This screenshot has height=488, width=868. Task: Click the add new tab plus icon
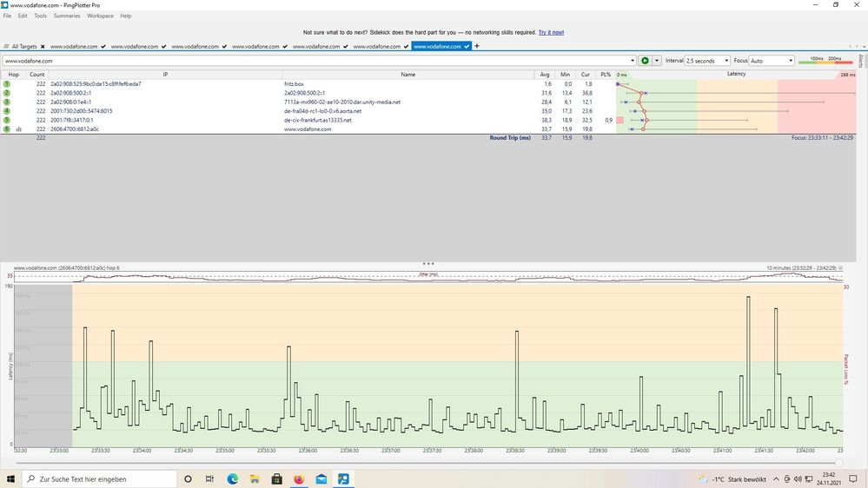click(477, 46)
